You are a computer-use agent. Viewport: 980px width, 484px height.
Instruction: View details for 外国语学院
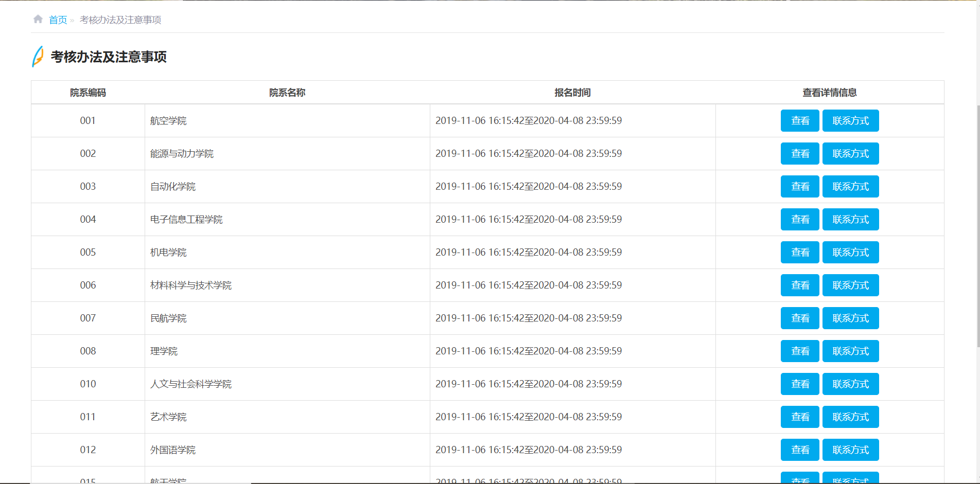(800, 450)
